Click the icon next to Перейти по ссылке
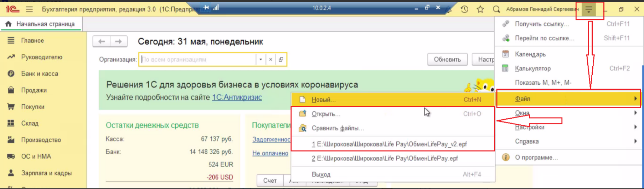 [x=505, y=38]
